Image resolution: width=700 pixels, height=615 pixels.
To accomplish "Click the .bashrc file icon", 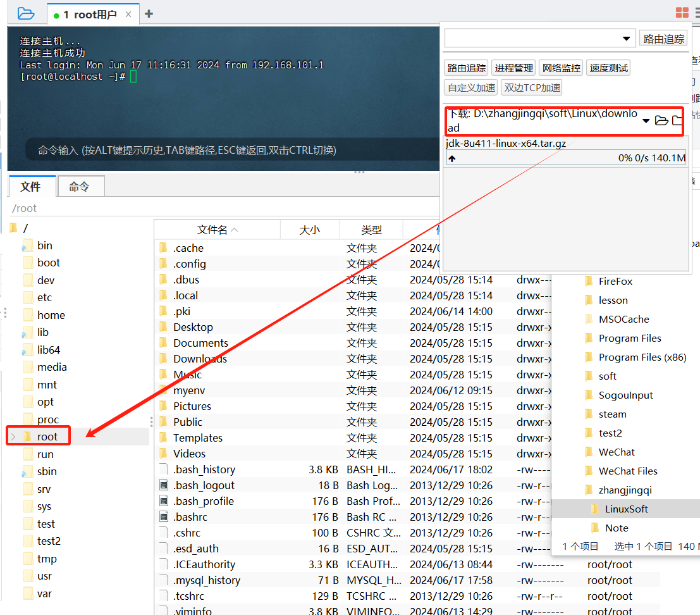I will click(164, 517).
